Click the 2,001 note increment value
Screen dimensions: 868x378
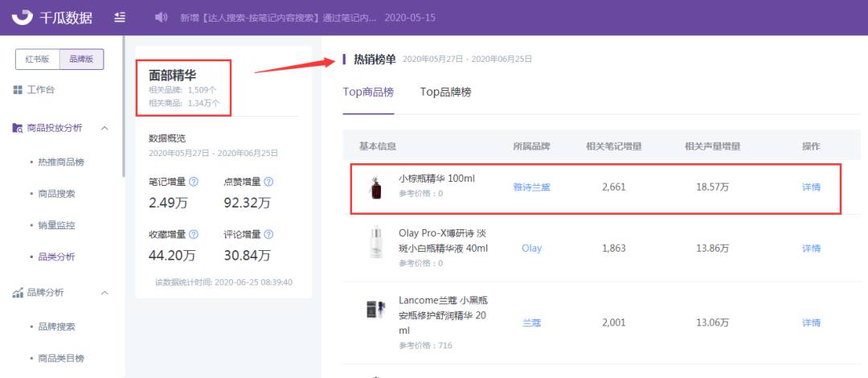pyautogui.click(x=614, y=323)
